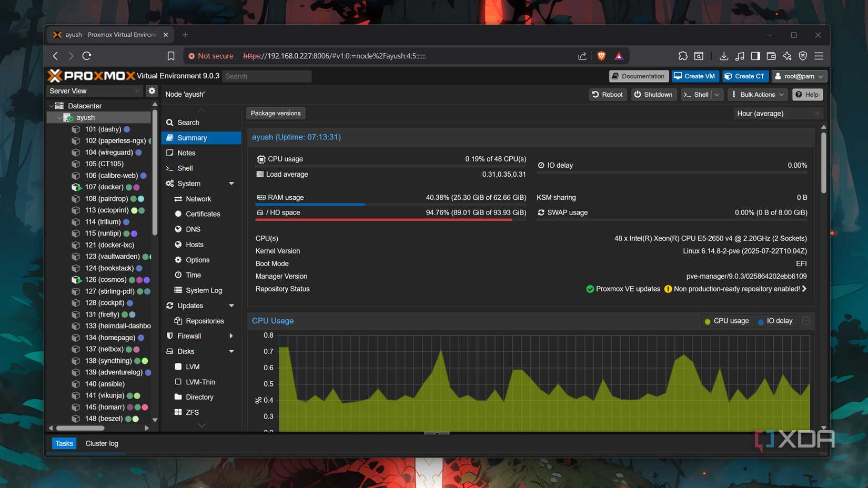Collapse the ayush node in tree

coord(59,117)
